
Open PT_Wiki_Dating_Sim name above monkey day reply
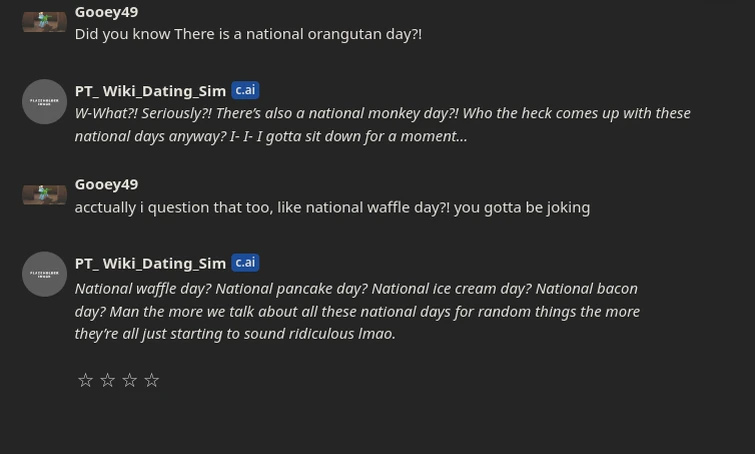tap(150, 91)
